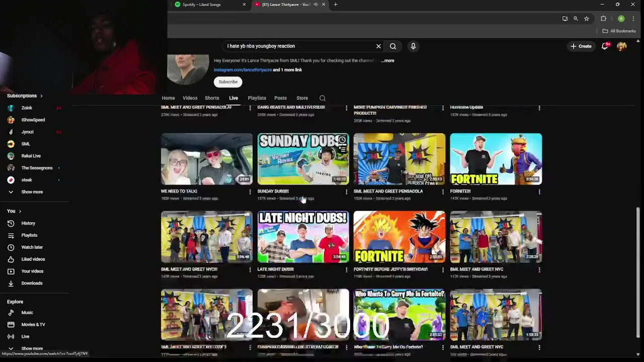Close the Lance Thirtyacre YouTube tab
The image size is (644, 362).
pyautogui.click(x=324, y=5)
